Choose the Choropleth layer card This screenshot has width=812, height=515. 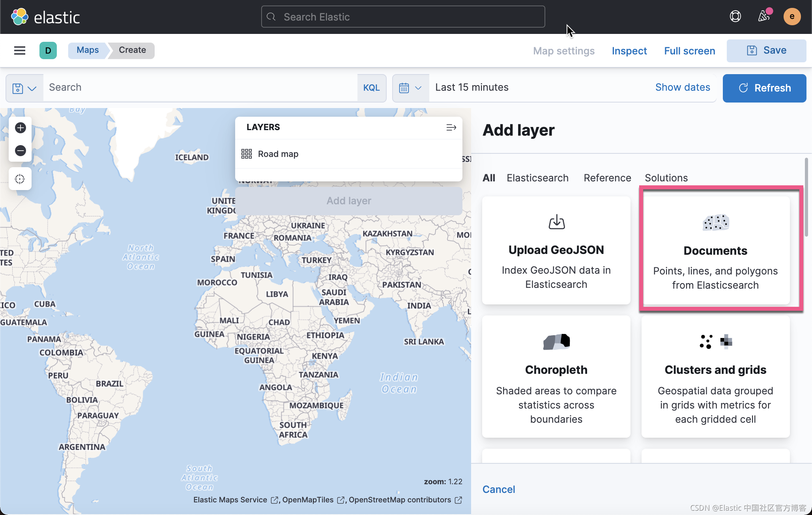coord(556,376)
